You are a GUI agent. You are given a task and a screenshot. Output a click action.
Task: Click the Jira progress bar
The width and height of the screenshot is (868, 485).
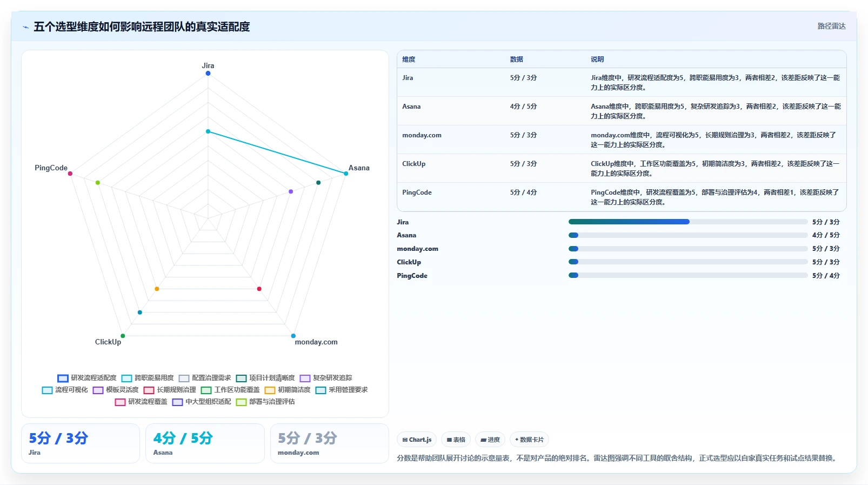tap(688, 222)
